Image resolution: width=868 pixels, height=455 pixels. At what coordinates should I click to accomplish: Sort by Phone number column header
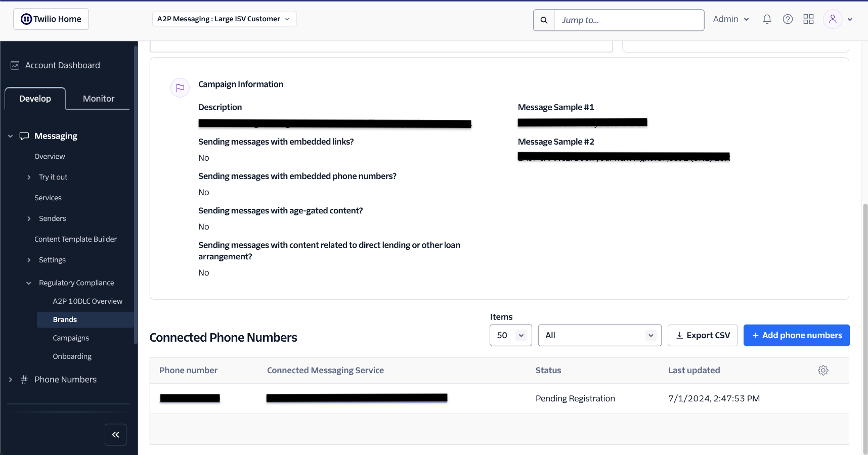(188, 371)
